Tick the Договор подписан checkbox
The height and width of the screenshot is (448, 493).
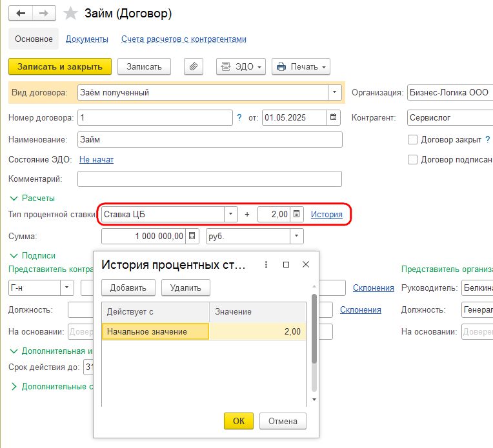tap(412, 160)
